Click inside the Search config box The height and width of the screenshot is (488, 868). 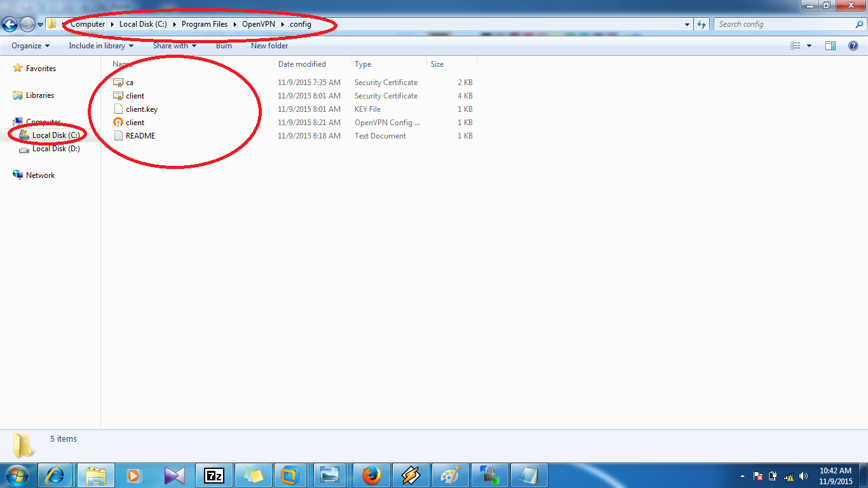pos(784,24)
